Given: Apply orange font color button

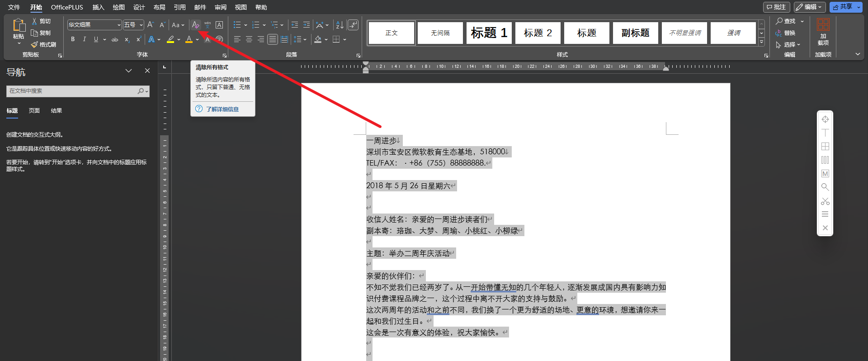Looking at the screenshot, I should click(x=189, y=39).
